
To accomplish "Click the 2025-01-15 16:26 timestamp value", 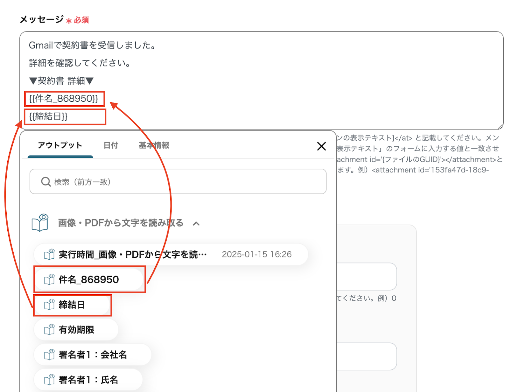I will (257, 254).
